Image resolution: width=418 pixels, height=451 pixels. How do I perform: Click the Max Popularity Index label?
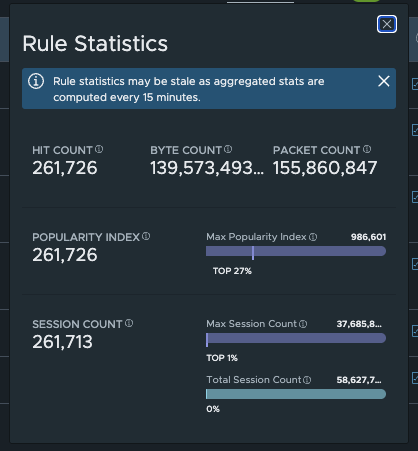[256, 237]
